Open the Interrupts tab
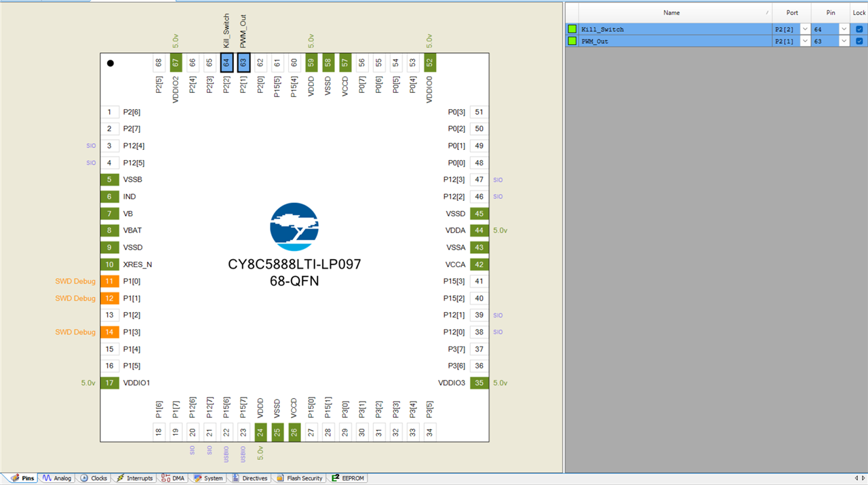Viewport: 868px width, 485px height. [x=134, y=478]
